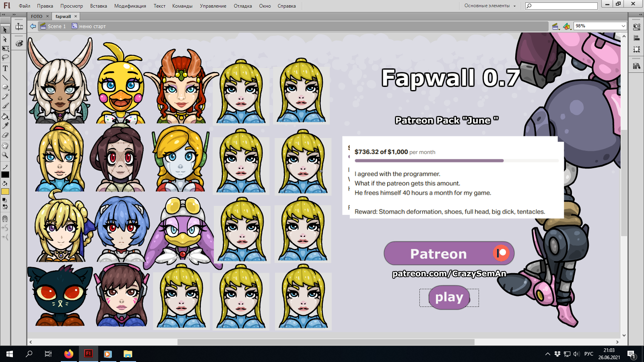Open the Timeline panel icon
This screenshot has width=644, height=362.
[x=19, y=27]
